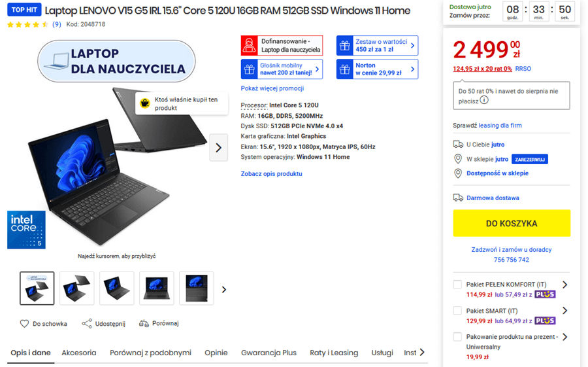Switch to the Opinie tab
This screenshot has width=588, height=367.
(x=216, y=353)
